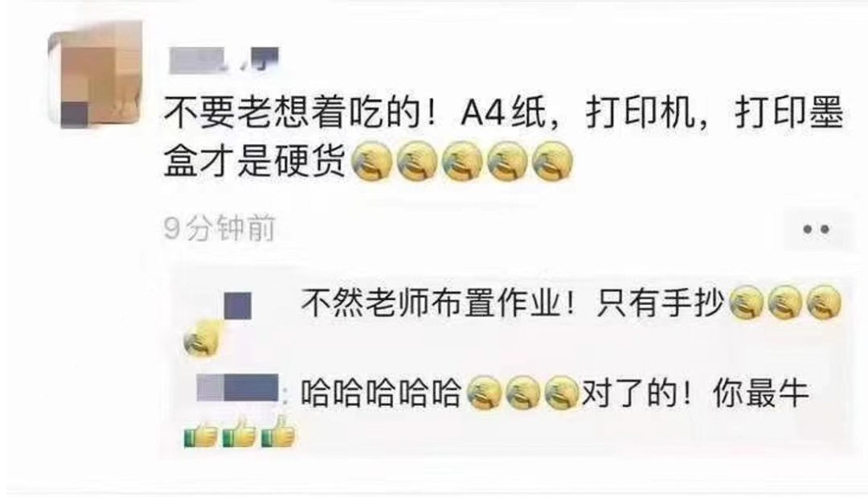Viewport: 868px width, 497px height.
Task: Click the first emoji after '只有手抄'
Action: (746, 303)
